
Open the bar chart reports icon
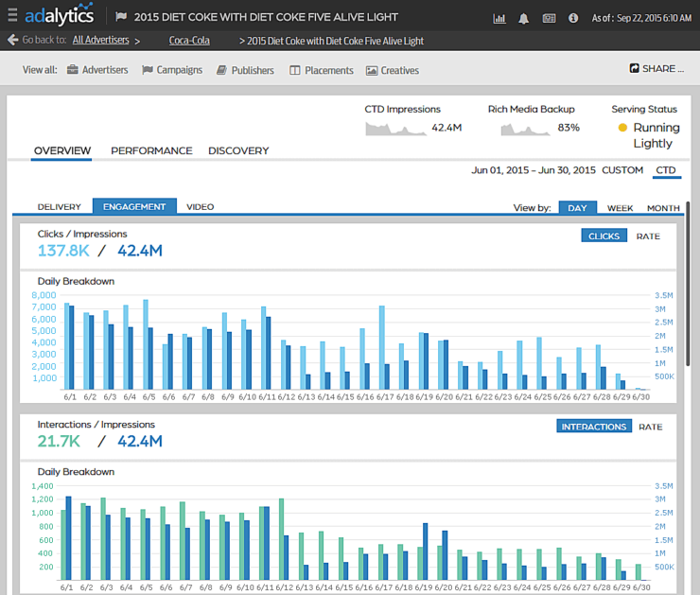click(499, 18)
